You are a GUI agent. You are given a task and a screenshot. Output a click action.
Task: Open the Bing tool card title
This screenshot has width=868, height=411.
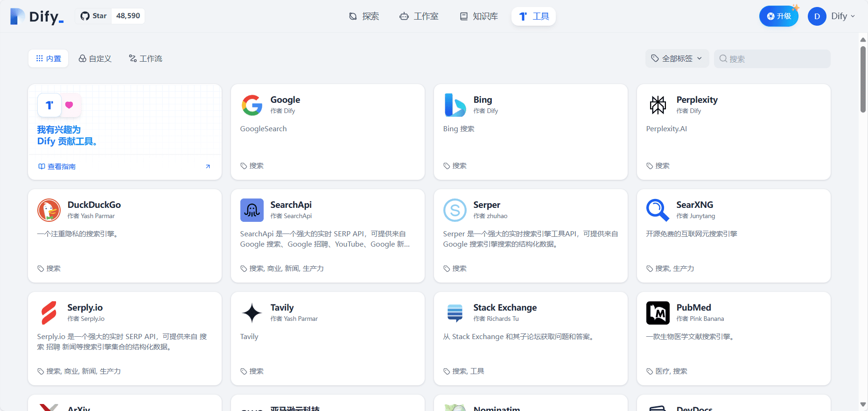(483, 99)
